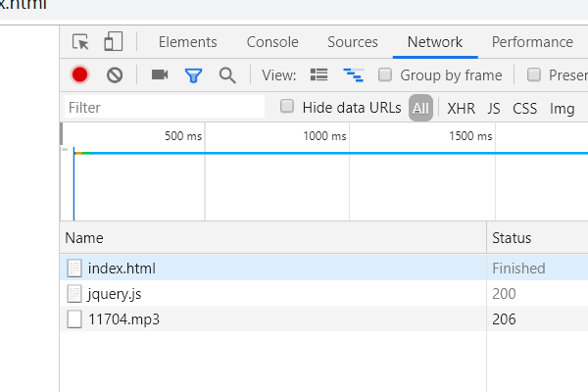Open the Elements tab
This screenshot has width=588, height=392.
click(x=187, y=42)
